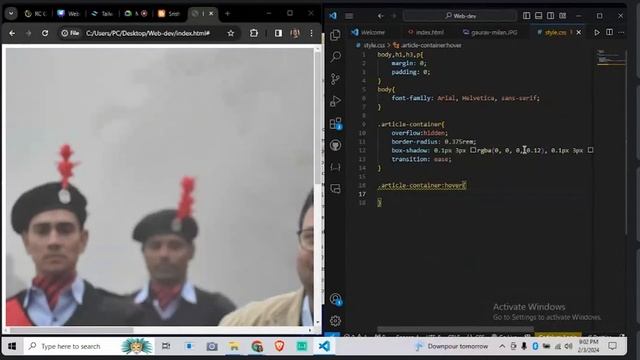The image size is (640, 360).
Task: Open a new Chrome tab
Action: click(227, 13)
